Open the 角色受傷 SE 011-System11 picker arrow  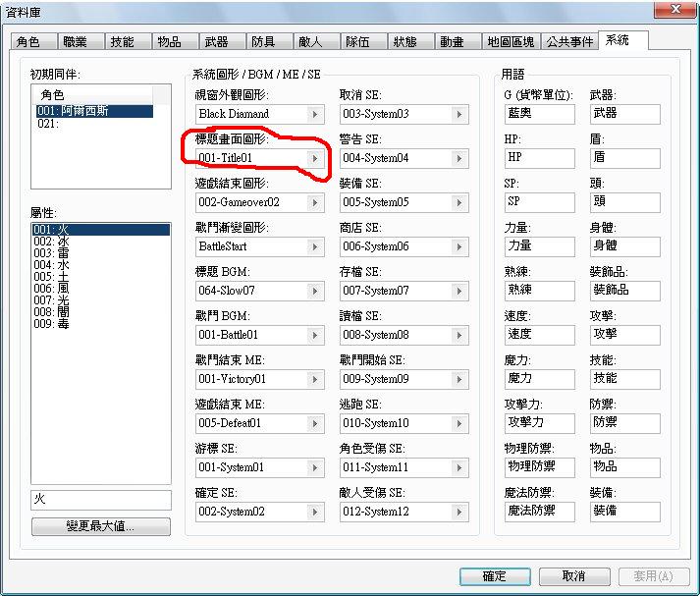[459, 467]
